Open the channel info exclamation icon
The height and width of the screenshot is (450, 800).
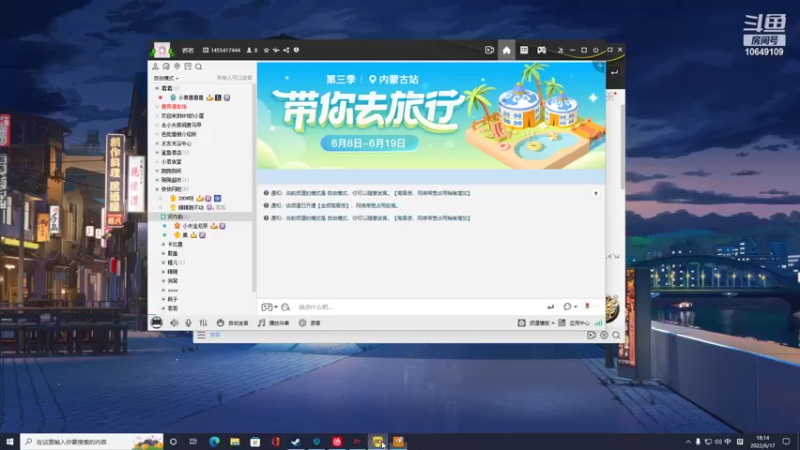pos(296,50)
